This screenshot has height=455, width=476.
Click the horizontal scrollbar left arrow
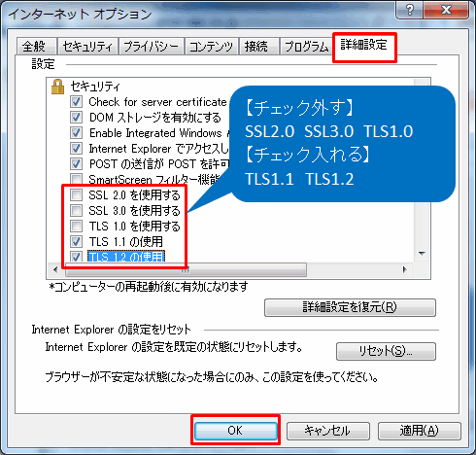(x=55, y=269)
